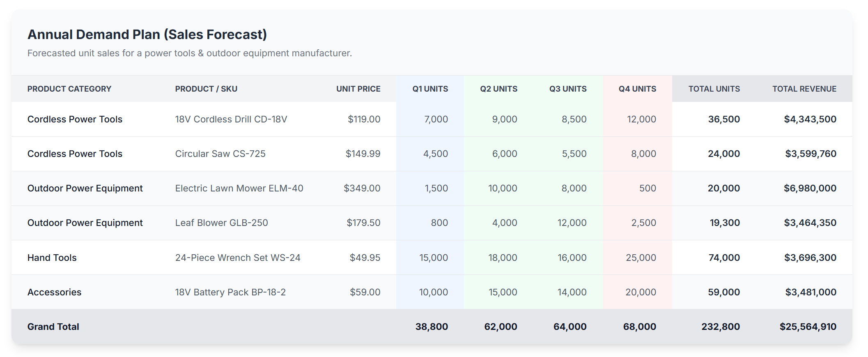Viewport: 868px width, 357px height.
Task: Click the Total Units column header
Action: (x=714, y=89)
